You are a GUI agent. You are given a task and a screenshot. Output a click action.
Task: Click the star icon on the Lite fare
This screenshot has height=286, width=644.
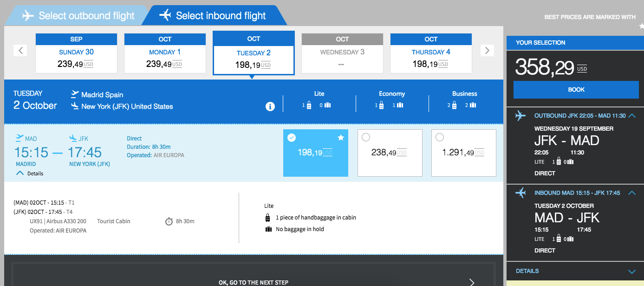point(341,138)
